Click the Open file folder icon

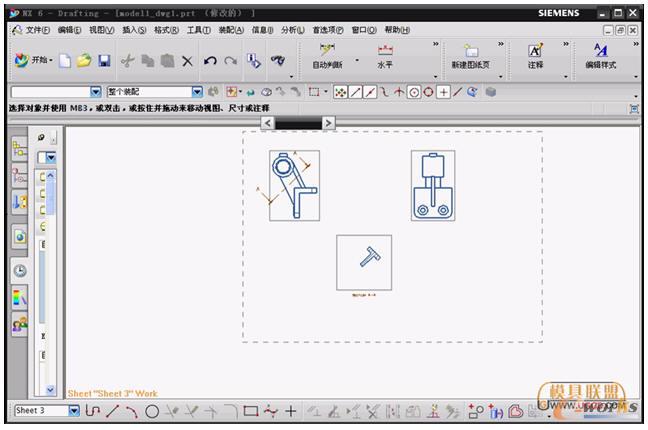click(x=84, y=61)
